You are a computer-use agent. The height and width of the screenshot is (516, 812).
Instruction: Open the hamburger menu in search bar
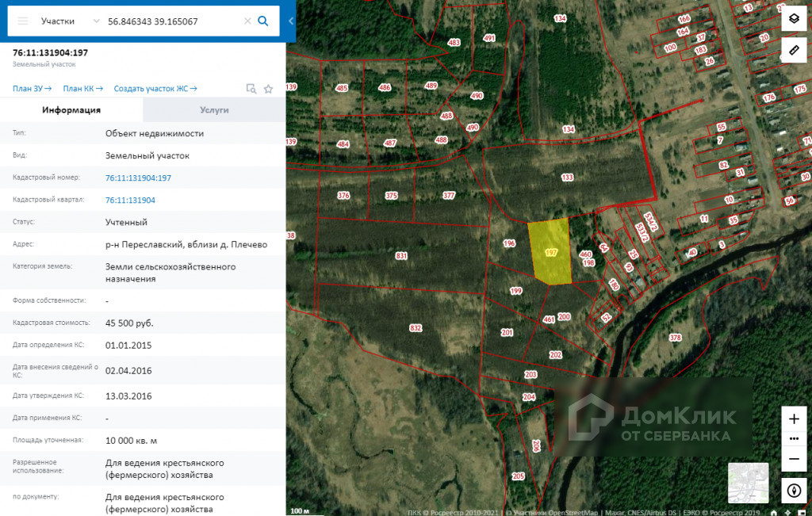(23, 21)
